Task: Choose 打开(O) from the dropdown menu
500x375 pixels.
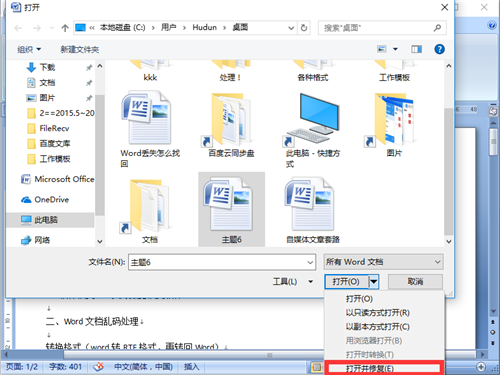Action: 384,299
